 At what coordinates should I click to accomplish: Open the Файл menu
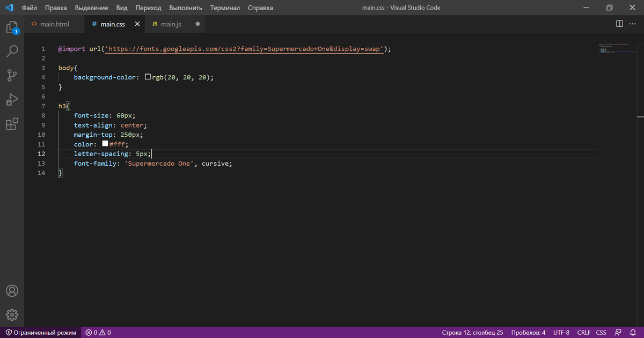(x=29, y=8)
